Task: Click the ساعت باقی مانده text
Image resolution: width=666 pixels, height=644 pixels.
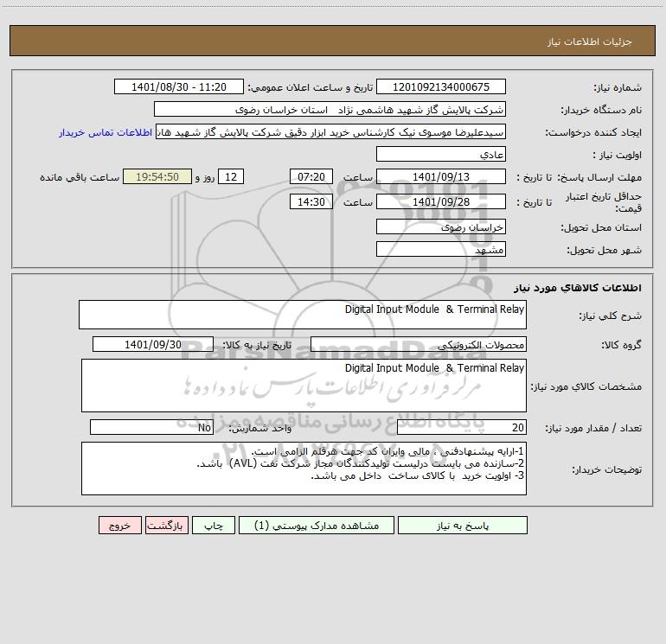Action: pyautogui.click(x=80, y=177)
